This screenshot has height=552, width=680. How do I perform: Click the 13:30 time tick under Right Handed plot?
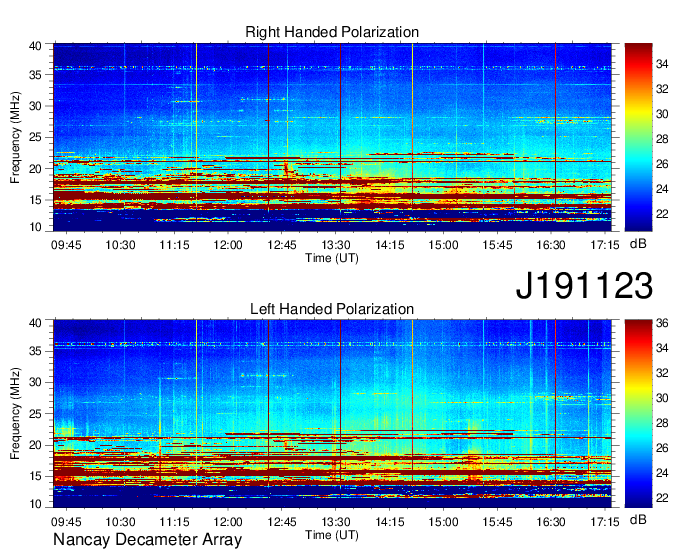tap(336, 245)
